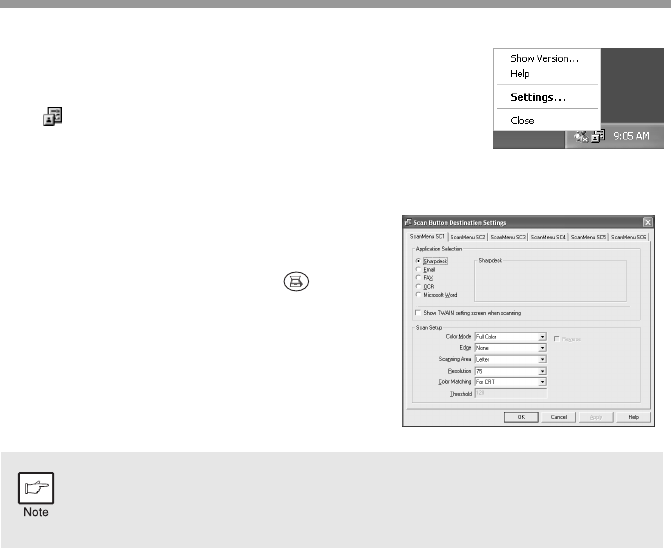Click the Cancel button in the settings dialog
This screenshot has width=671, height=548.
560,417
